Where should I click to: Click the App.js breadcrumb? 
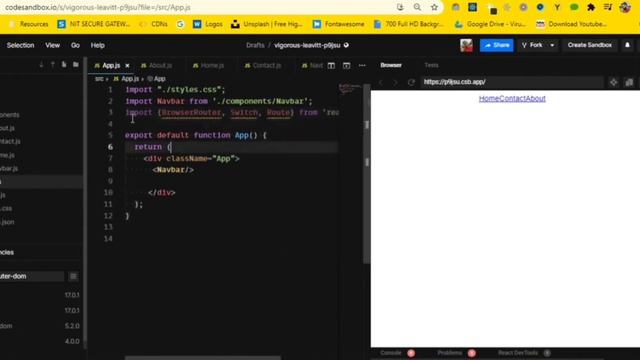click(130, 79)
